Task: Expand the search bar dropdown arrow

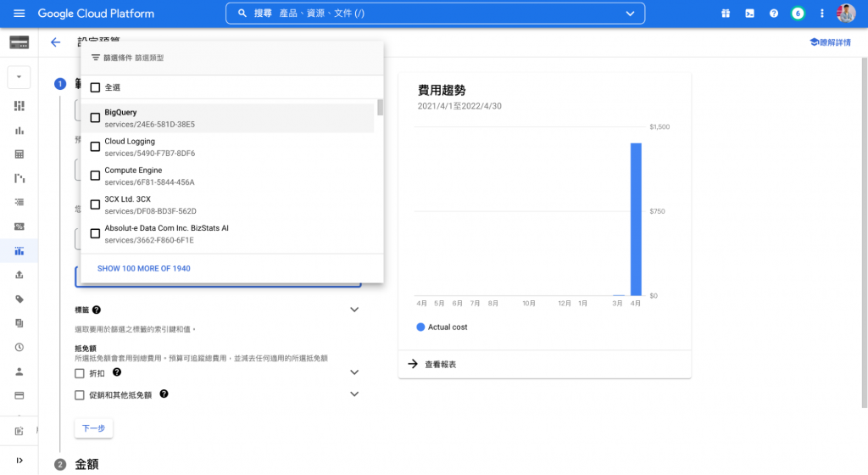Action: click(x=630, y=14)
